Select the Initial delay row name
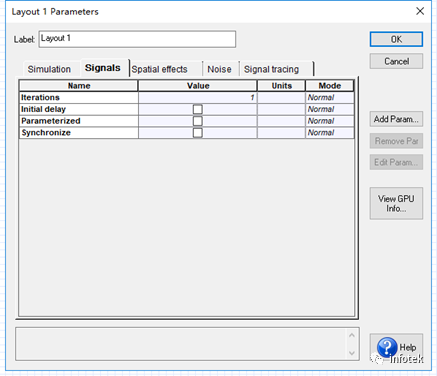 click(x=79, y=109)
